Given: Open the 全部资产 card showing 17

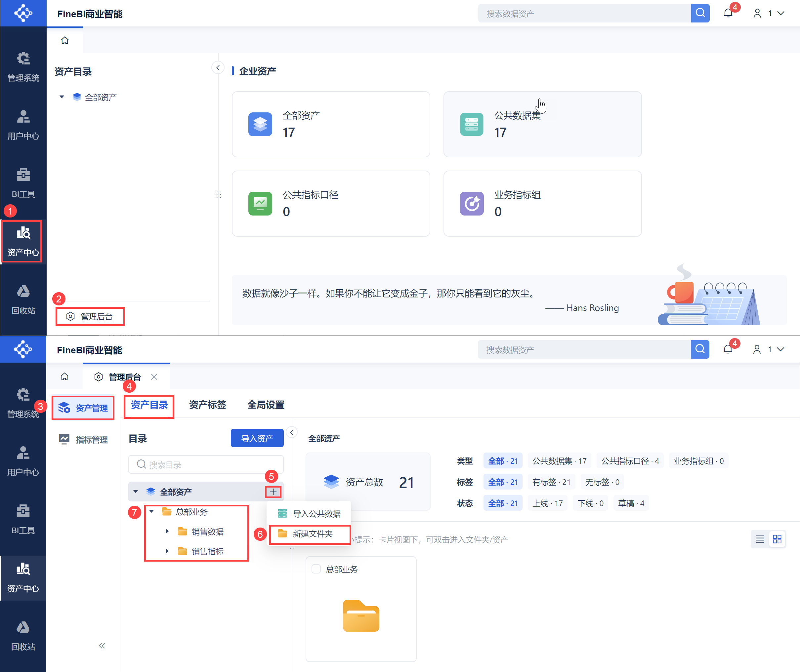Looking at the screenshot, I should tap(331, 124).
